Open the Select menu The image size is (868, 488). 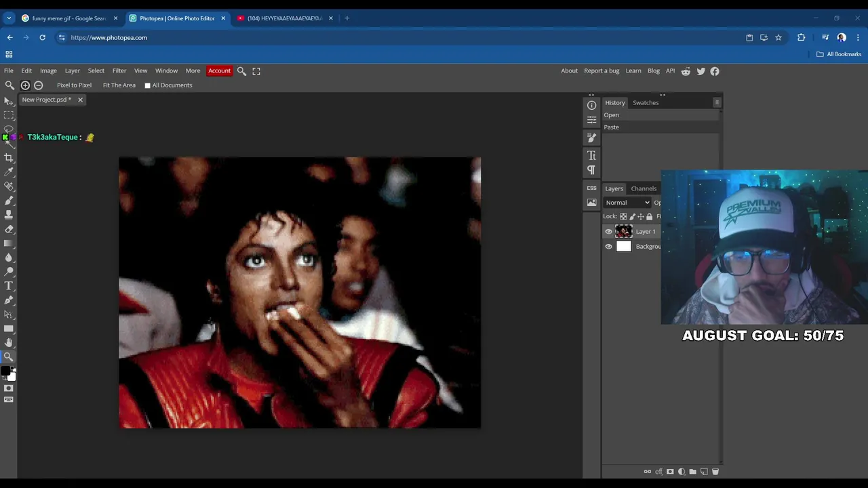(96, 71)
